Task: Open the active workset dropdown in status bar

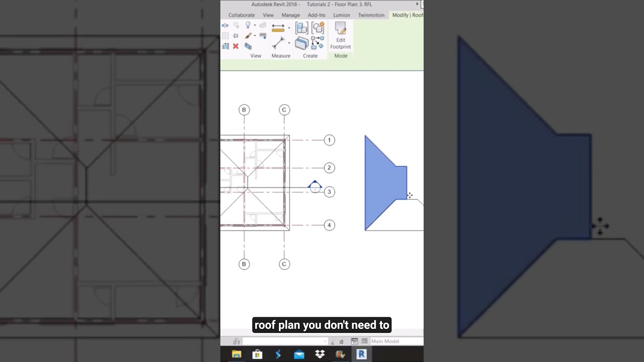Action: click(285, 341)
